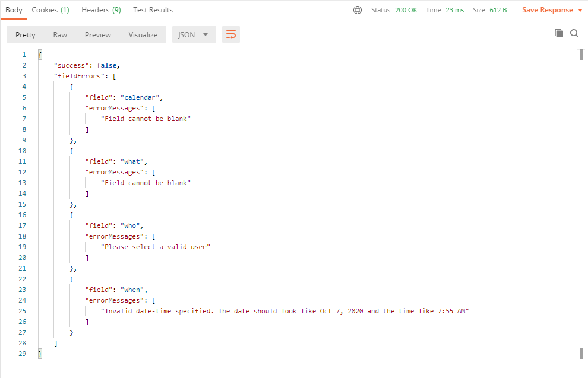This screenshot has width=588, height=378.
Task: Click "Field cannot be blank" on line 13
Action: (146, 183)
